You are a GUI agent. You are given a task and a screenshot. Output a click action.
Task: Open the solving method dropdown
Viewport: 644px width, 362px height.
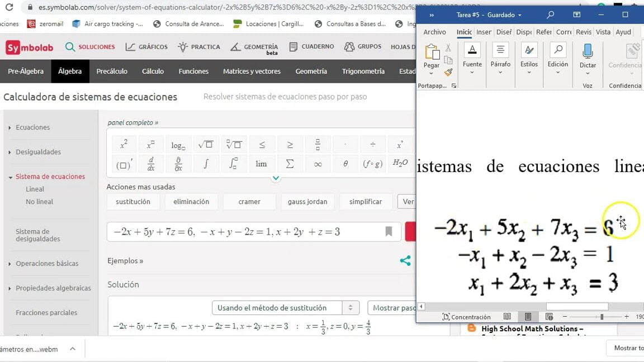[285, 308]
